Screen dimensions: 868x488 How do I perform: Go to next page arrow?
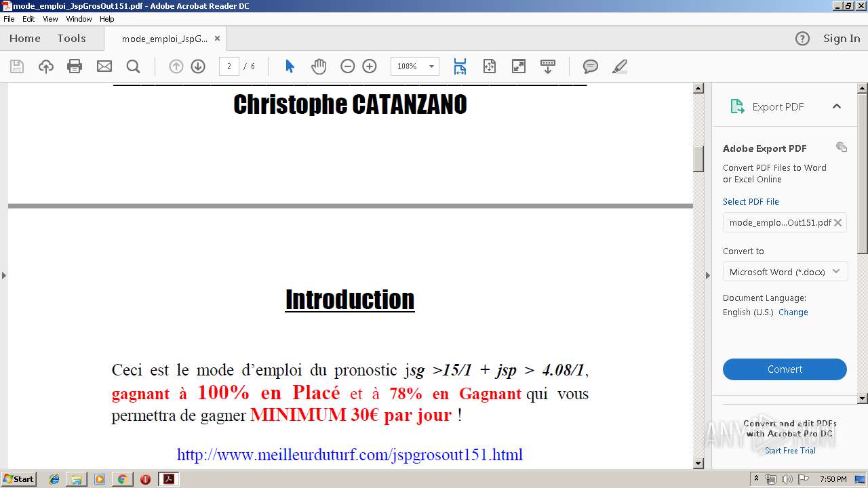click(x=198, y=66)
